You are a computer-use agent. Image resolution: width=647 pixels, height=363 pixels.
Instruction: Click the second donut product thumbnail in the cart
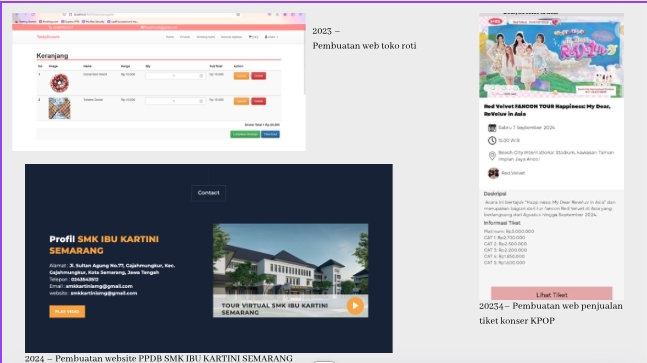(x=59, y=108)
